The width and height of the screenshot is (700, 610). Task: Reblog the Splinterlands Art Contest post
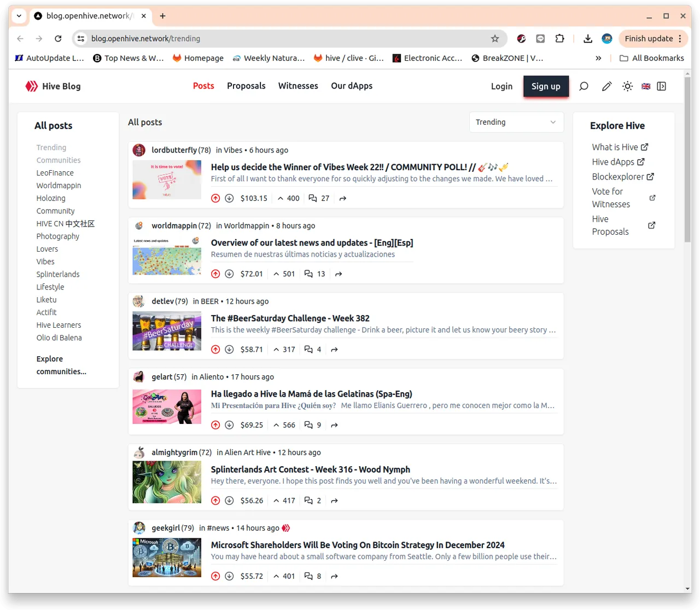tap(334, 501)
